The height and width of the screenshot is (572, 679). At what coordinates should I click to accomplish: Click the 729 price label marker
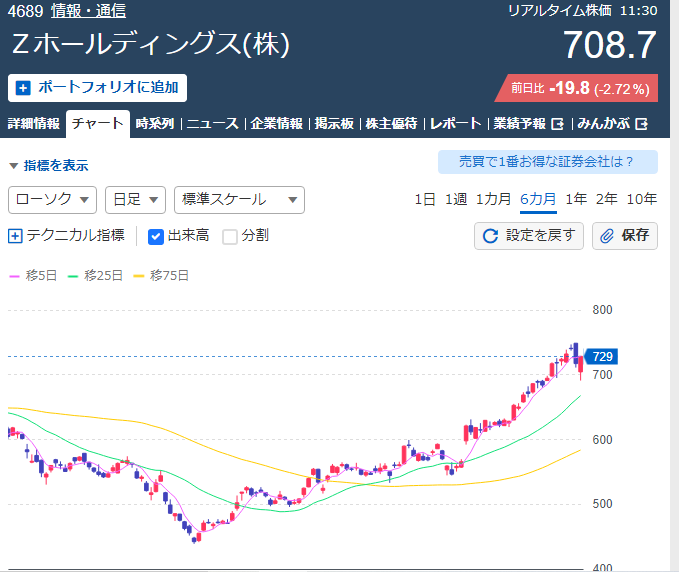point(602,356)
